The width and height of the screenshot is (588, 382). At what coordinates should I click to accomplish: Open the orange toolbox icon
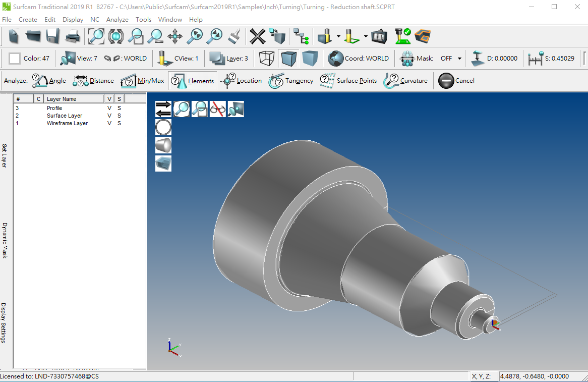point(423,36)
